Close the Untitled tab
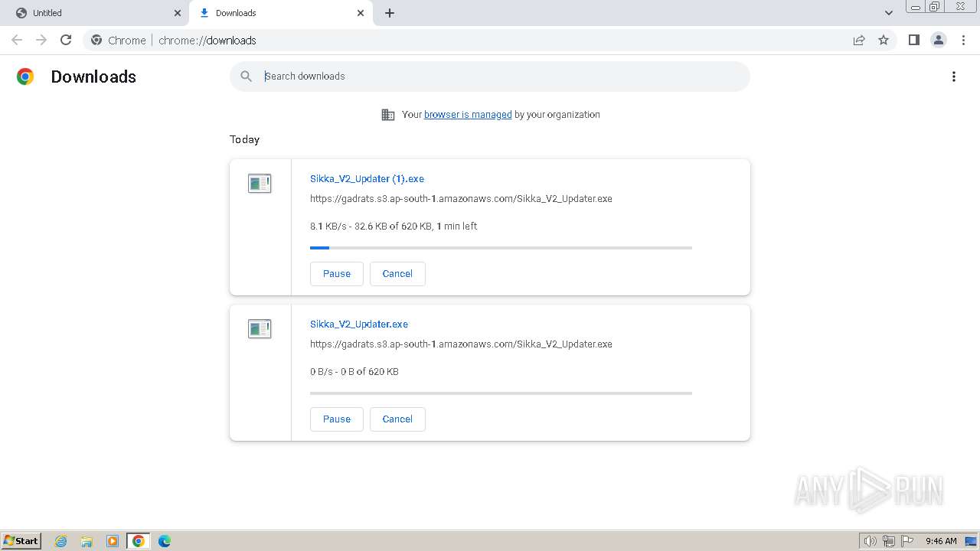 coord(178,13)
